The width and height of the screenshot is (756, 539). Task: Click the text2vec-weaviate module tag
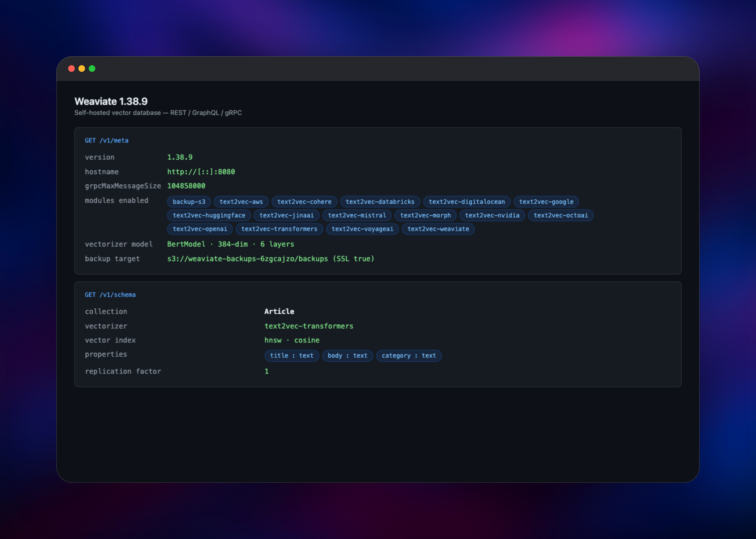coord(438,229)
